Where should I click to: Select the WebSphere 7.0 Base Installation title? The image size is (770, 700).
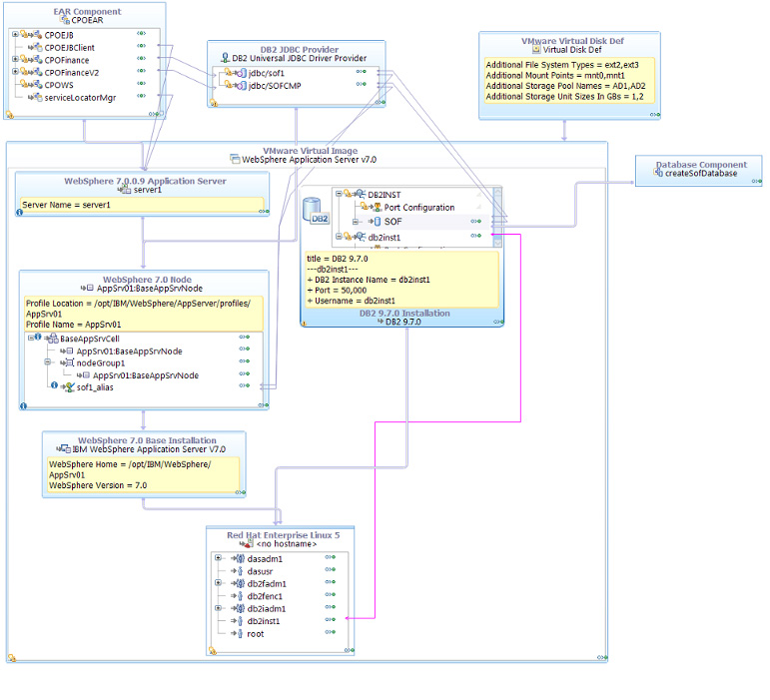coord(148,440)
